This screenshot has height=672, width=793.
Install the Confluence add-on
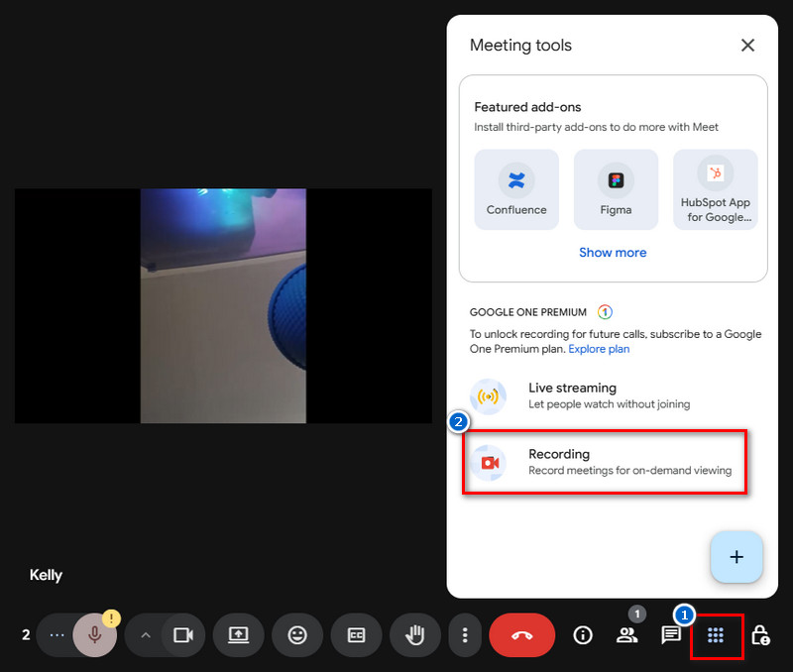click(x=516, y=189)
